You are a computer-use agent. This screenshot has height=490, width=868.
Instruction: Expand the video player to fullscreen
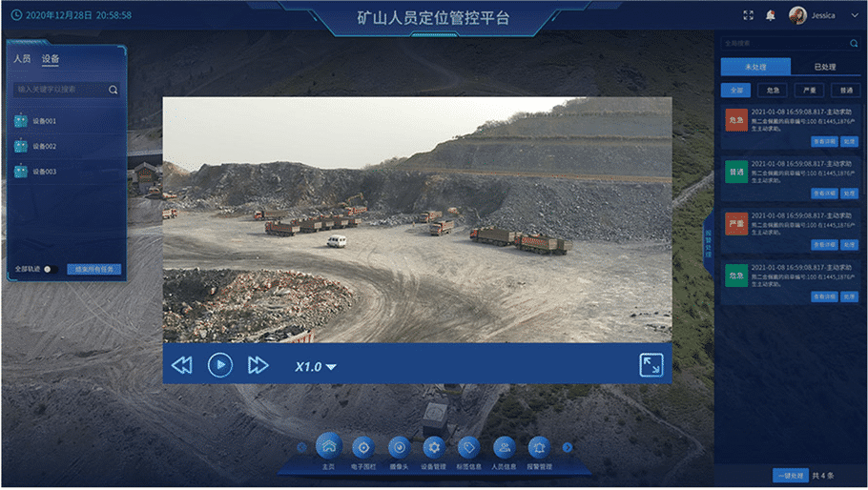(x=651, y=365)
